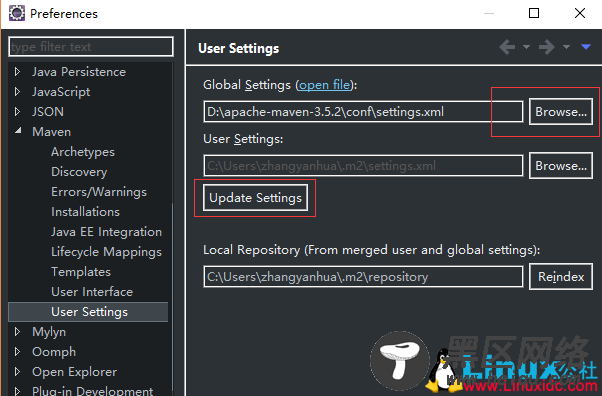Expand the JSON tree node
This screenshot has width=602, height=396.
click(17, 111)
